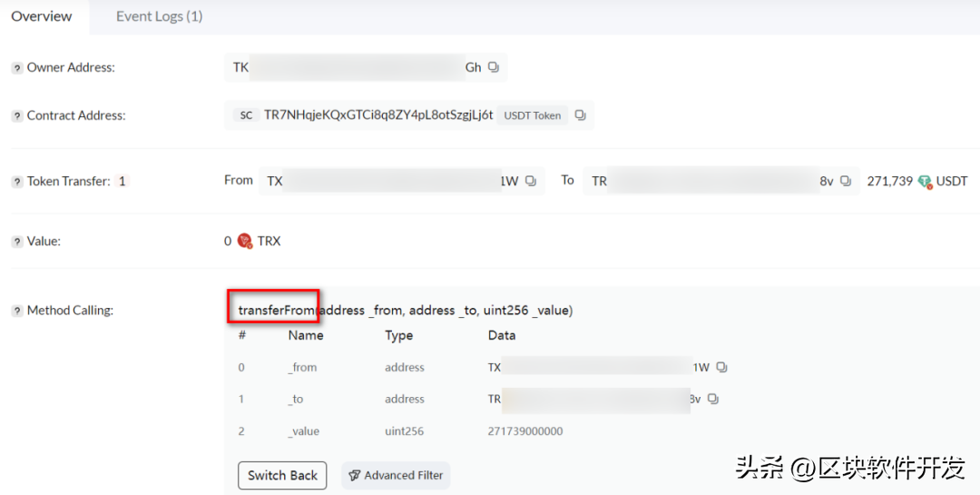Click help icon beside Owner Address
The width and height of the screenshot is (980, 495).
pyautogui.click(x=16, y=68)
